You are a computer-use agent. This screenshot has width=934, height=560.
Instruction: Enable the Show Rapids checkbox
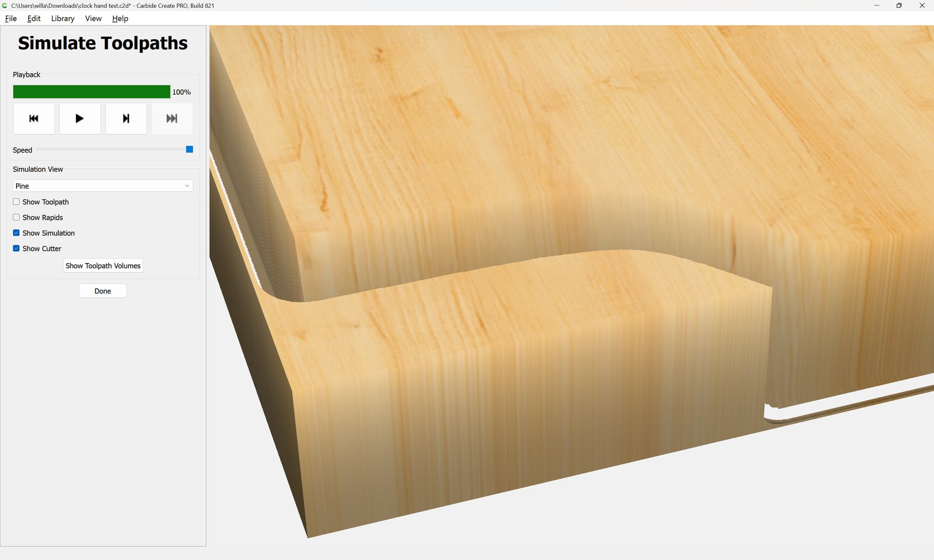[17, 217]
